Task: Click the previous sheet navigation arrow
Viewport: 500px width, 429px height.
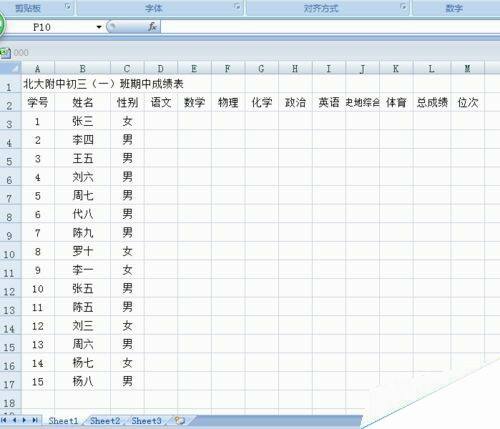Action: click(x=14, y=420)
